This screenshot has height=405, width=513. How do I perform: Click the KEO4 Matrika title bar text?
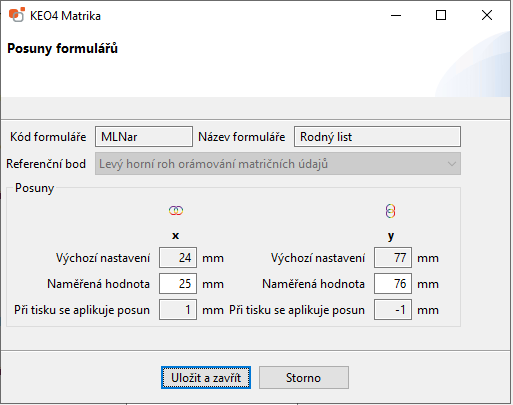65,16
